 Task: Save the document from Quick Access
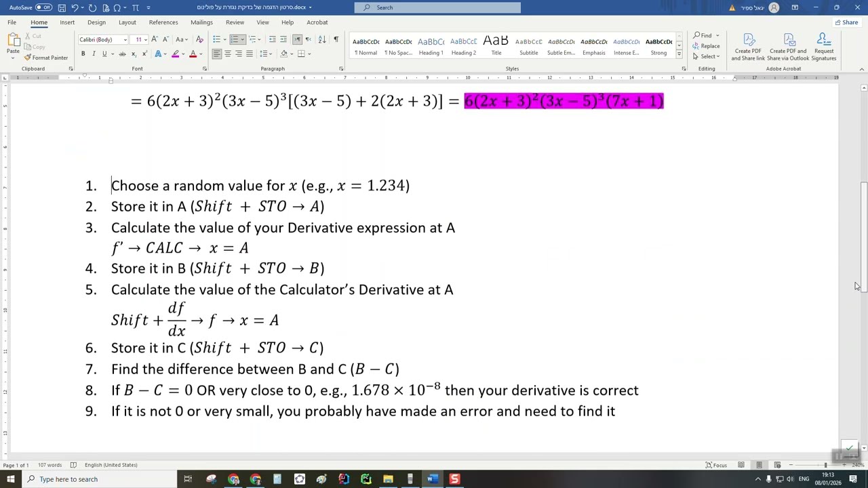62,7
